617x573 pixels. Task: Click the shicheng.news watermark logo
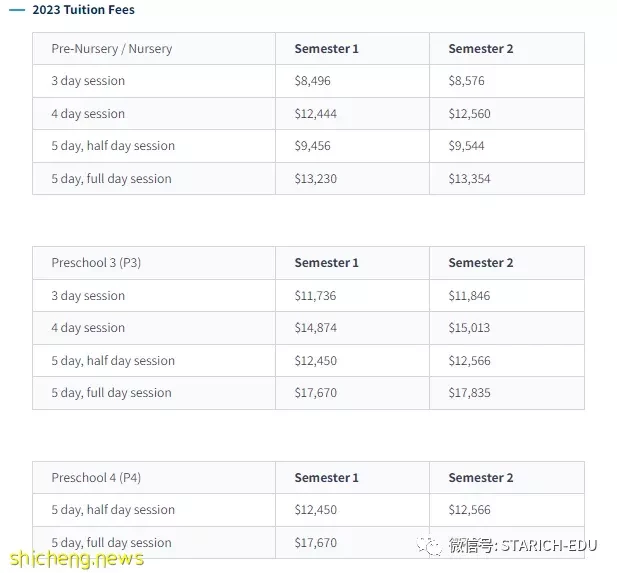pos(77,559)
